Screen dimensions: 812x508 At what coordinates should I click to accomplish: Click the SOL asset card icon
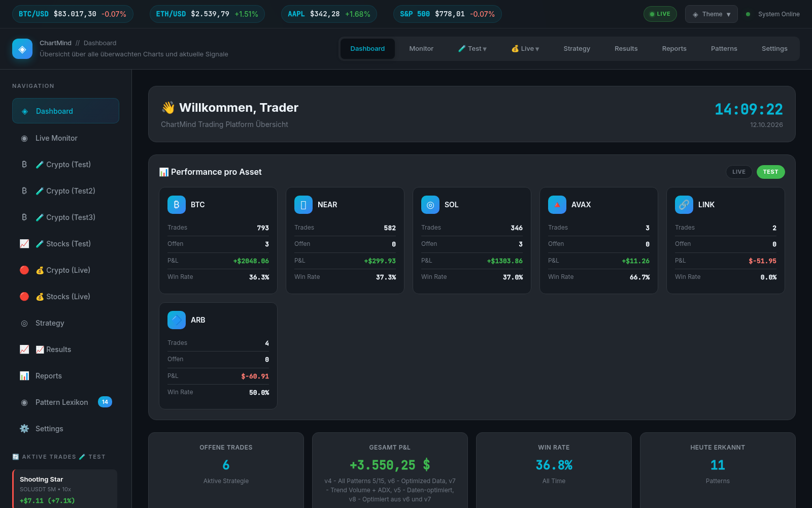click(x=430, y=205)
